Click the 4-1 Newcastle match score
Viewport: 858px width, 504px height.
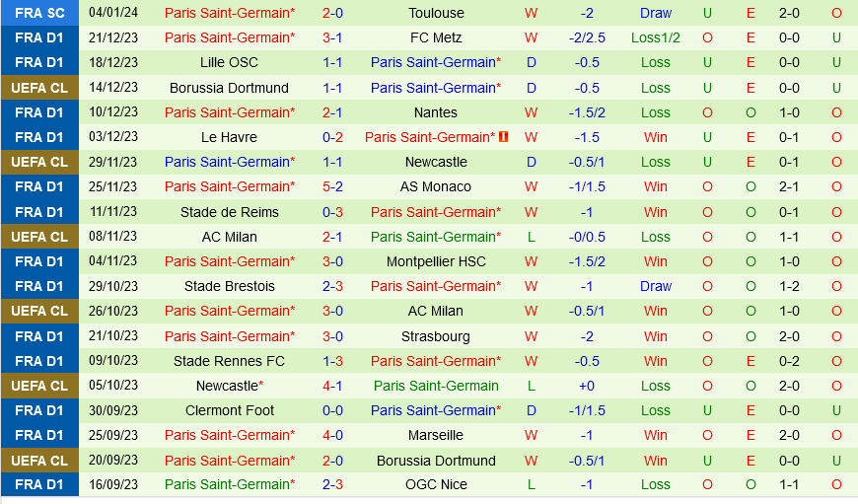332,386
